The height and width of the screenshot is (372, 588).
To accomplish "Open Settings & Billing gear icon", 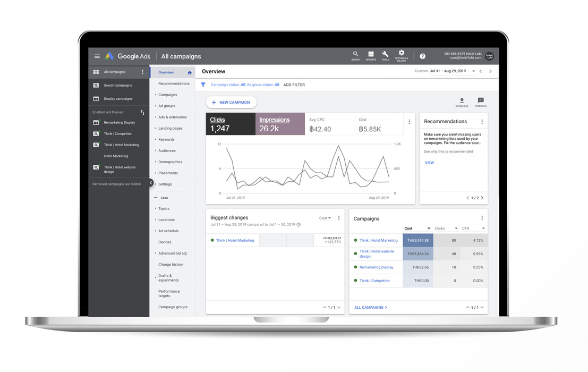I will point(401,55).
